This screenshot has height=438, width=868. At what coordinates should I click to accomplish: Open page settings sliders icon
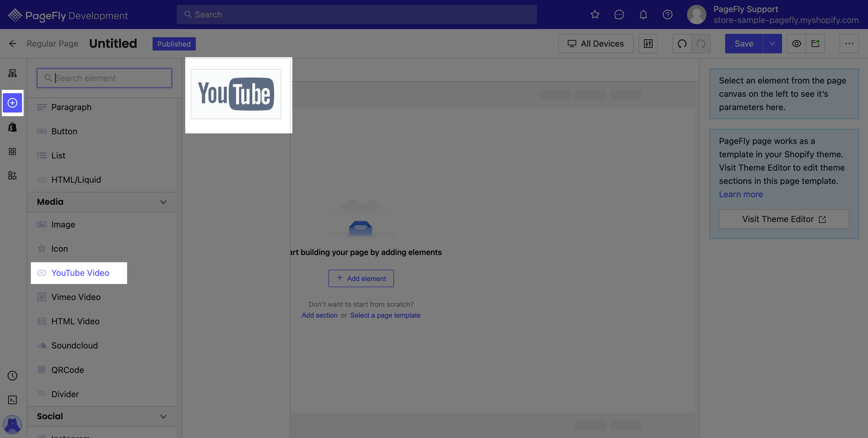[648, 44]
